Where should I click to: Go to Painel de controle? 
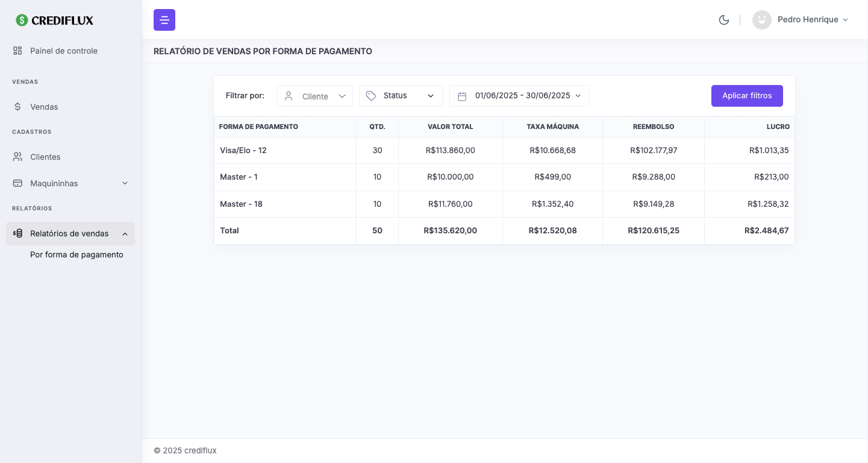[64, 51]
